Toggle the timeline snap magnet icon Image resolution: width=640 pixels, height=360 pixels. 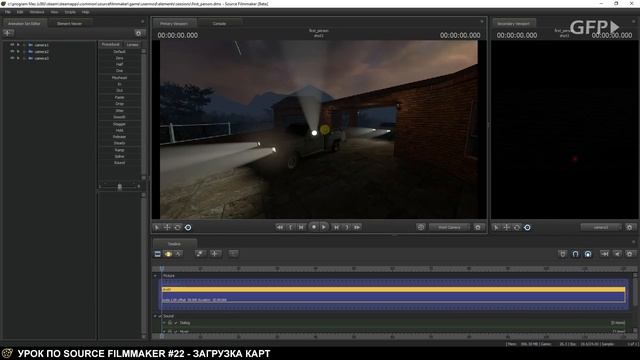point(575,254)
